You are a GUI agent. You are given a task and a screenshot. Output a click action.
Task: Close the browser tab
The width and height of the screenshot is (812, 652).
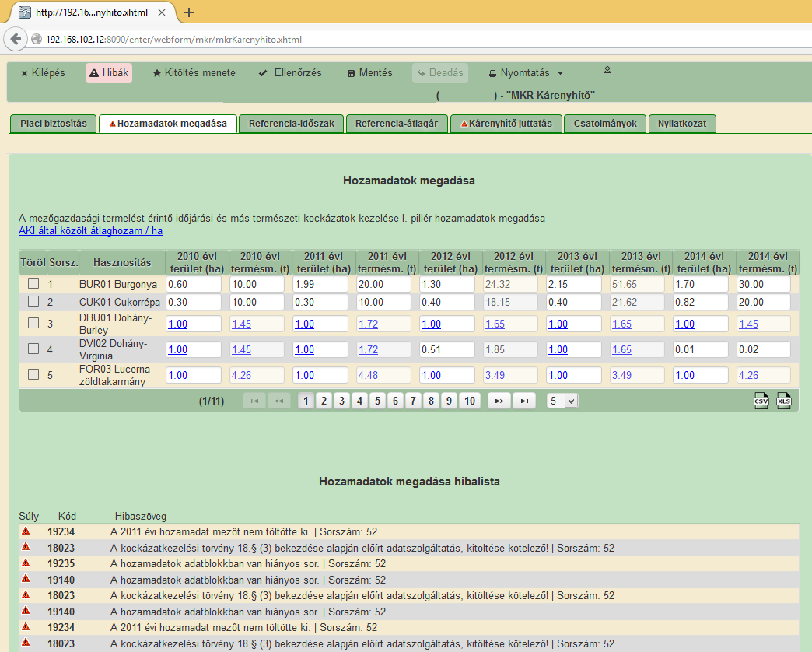click(162, 12)
